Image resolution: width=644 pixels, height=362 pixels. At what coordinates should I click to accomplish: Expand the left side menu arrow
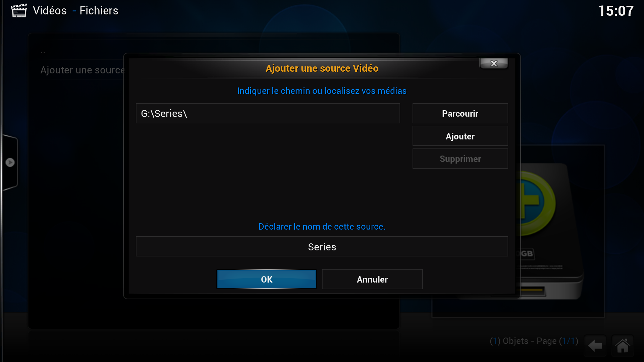[x=10, y=162]
